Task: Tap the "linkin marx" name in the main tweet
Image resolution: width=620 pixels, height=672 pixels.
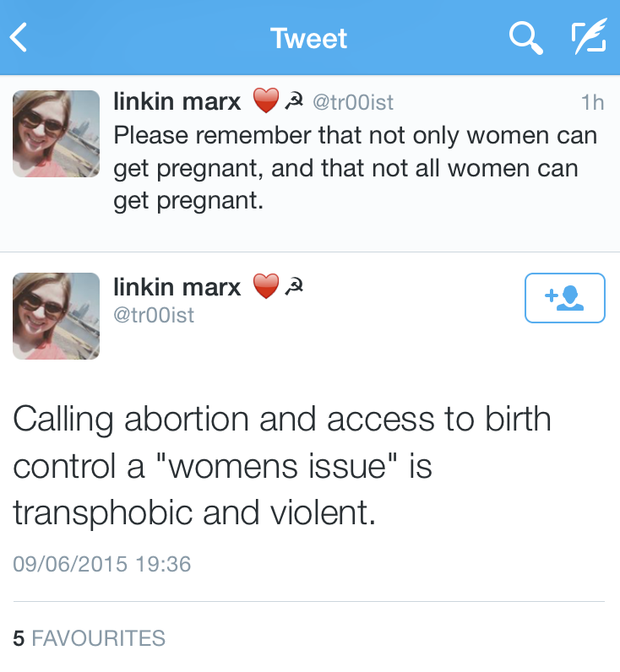Action: tap(177, 287)
